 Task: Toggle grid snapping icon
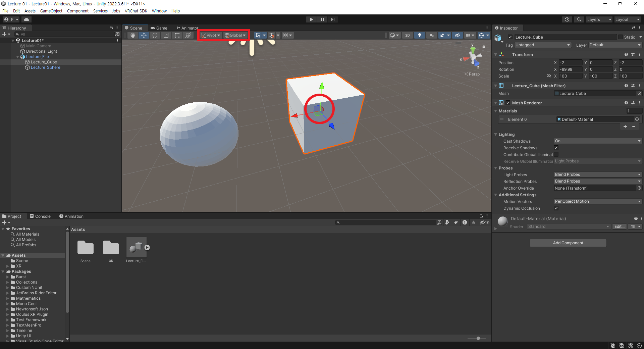pyautogui.click(x=272, y=35)
